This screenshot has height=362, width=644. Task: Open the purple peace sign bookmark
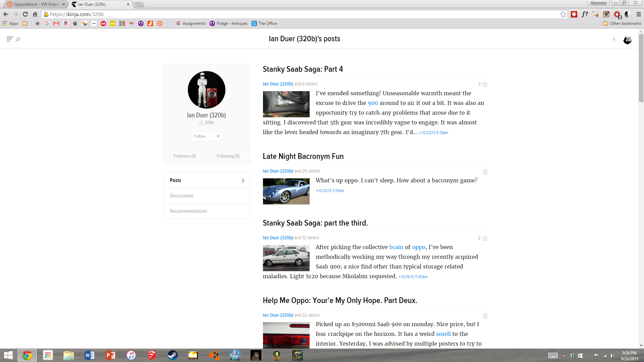141,23
